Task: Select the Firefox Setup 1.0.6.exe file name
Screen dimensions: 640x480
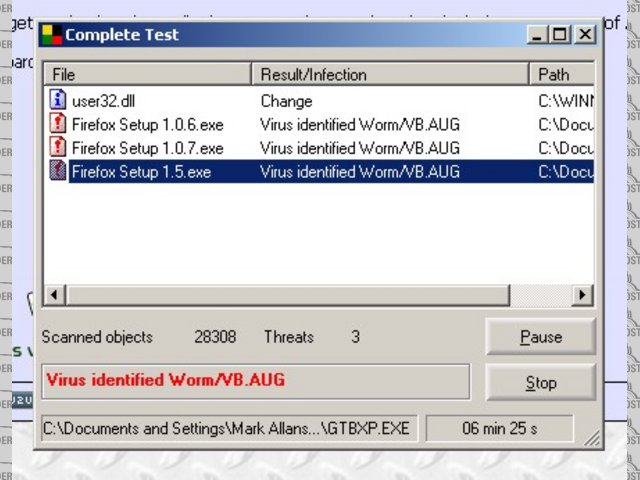Action: 148,124
